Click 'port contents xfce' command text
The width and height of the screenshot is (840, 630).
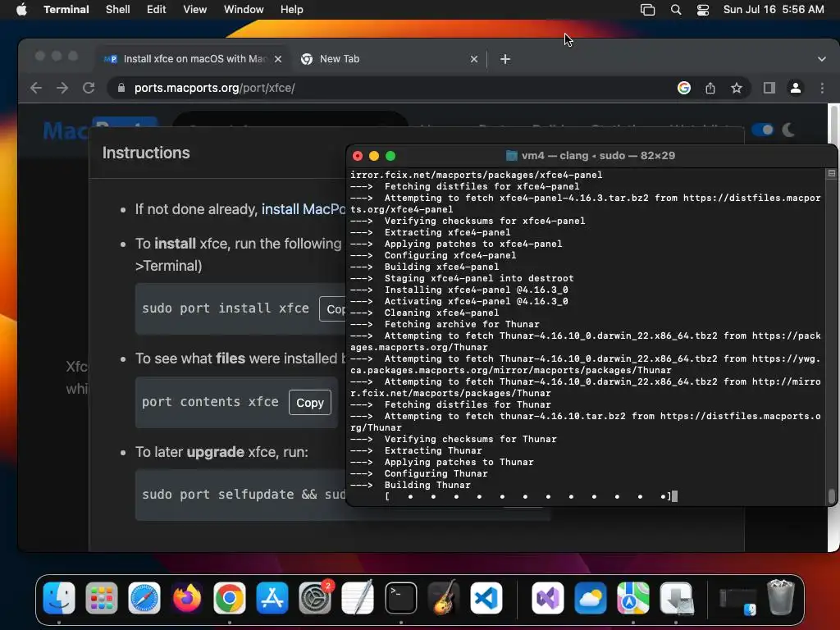(210, 402)
